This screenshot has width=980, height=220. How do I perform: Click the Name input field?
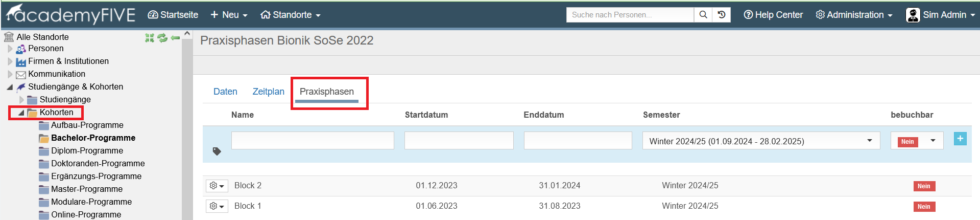313,141
